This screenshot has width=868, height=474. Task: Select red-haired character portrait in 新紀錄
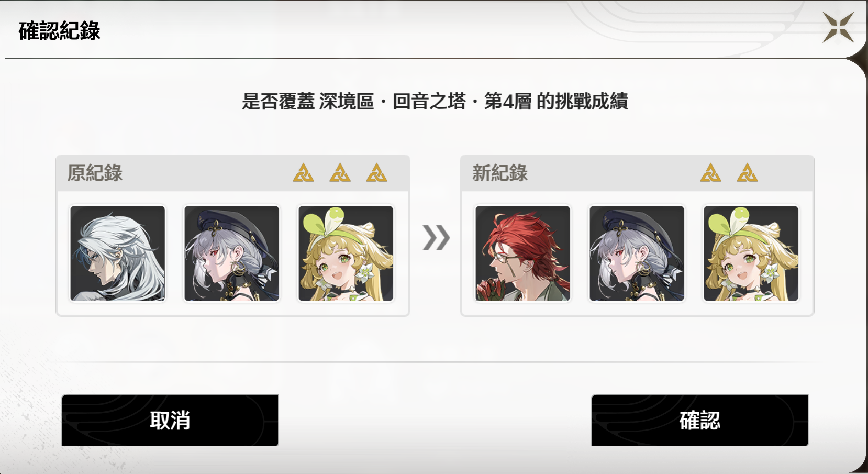(x=523, y=253)
